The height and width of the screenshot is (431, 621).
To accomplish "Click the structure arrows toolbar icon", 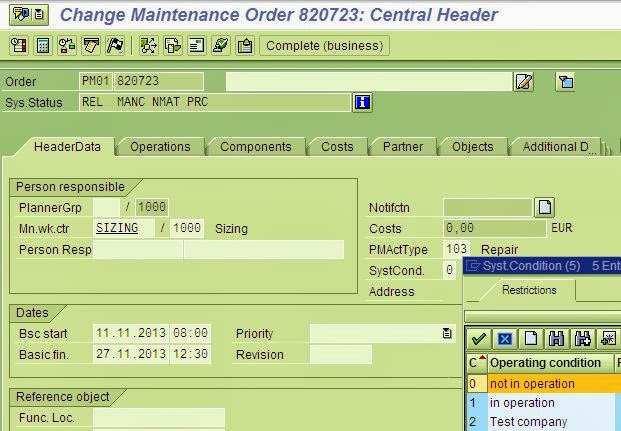I will pyautogui.click(x=149, y=46).
